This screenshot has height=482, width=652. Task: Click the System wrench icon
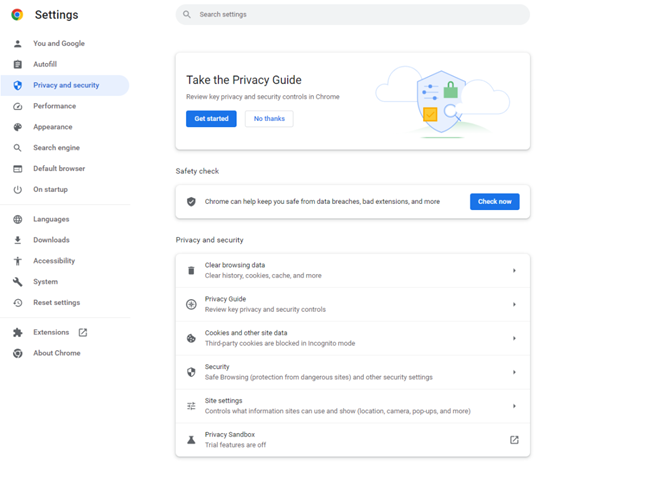tap(17, 282)
